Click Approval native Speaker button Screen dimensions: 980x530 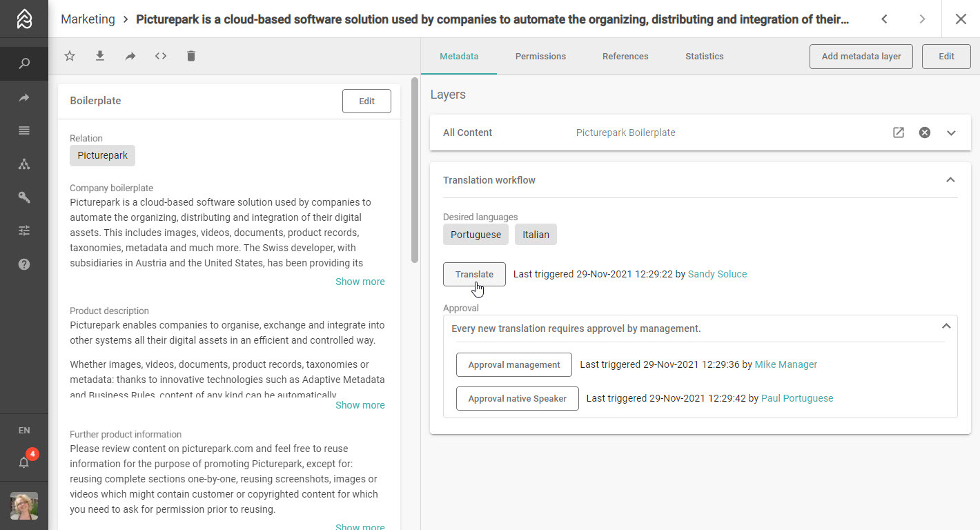518,398
